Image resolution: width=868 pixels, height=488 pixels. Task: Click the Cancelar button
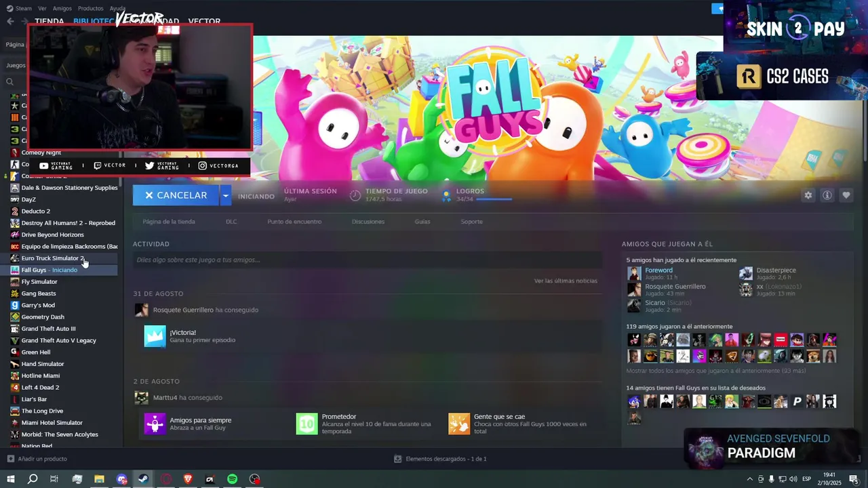pos(176,195)
